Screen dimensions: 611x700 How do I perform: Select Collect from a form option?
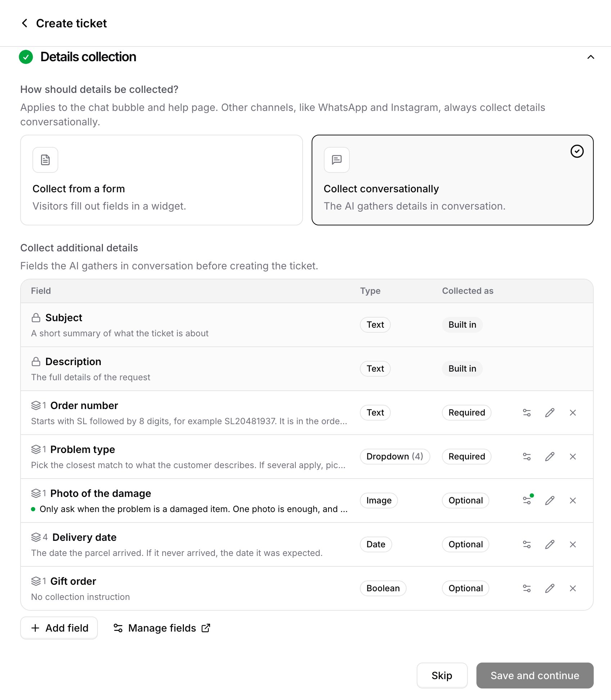click(162, 180)
